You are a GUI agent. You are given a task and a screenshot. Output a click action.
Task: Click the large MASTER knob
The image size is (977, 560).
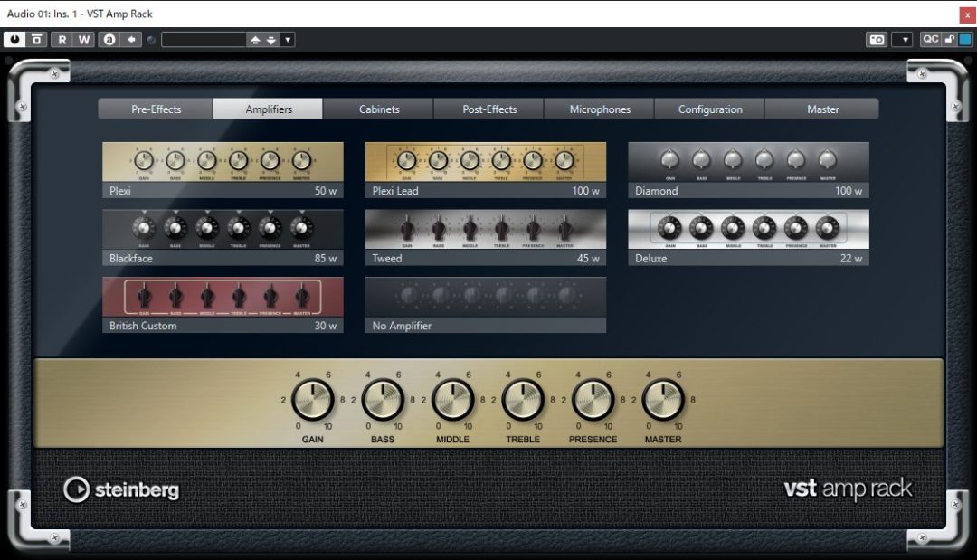tap(663, 400)
